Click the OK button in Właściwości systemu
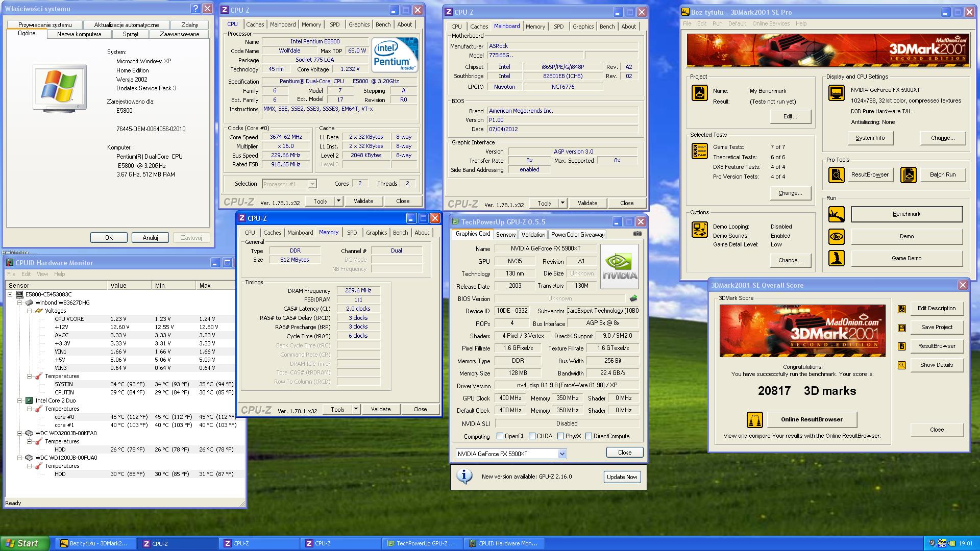Screen dimensions: 980x551 pos(109,238)
